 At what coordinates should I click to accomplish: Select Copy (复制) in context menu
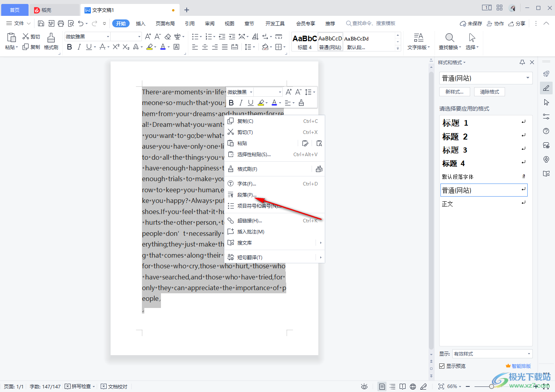[x=275, y=121]
